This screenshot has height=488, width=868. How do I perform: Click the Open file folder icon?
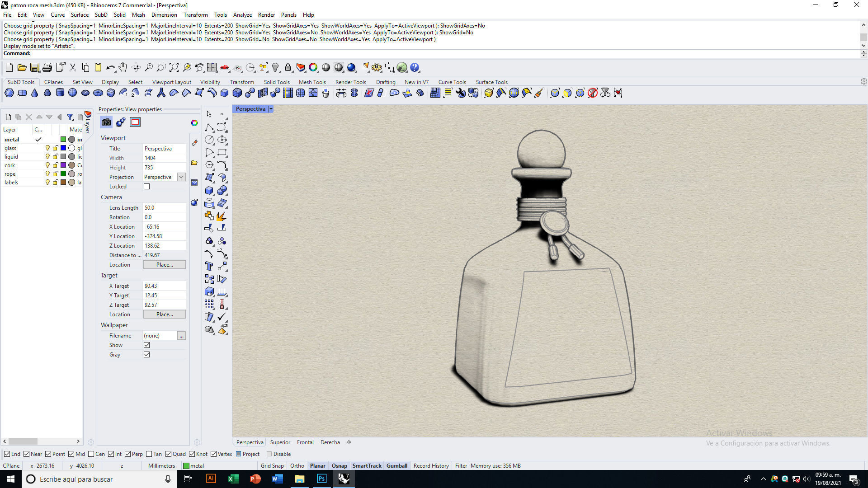tap(22, 68)
